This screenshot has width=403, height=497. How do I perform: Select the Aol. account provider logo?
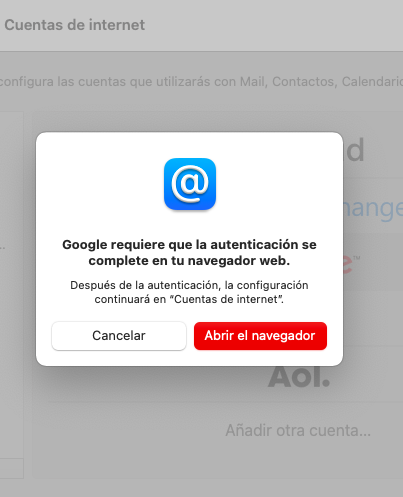click(x=299, y=377)
